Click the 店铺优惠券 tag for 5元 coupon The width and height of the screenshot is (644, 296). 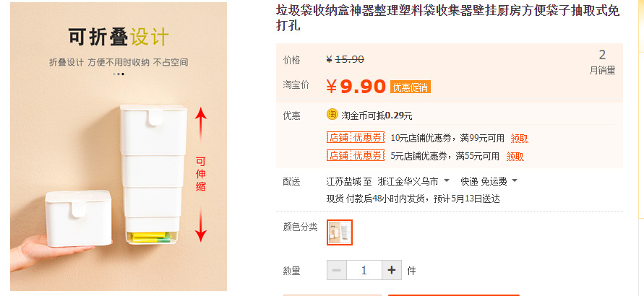(x=356, y=155)
